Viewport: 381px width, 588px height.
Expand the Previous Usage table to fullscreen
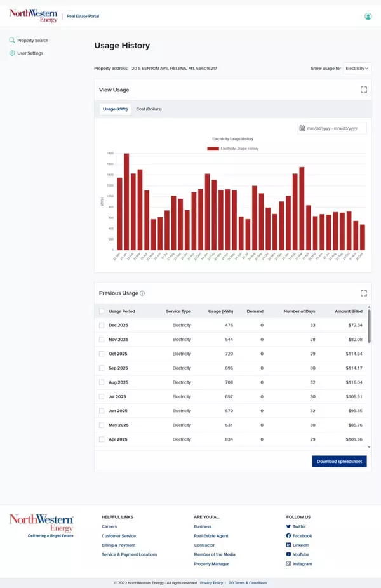pos(364,293)
